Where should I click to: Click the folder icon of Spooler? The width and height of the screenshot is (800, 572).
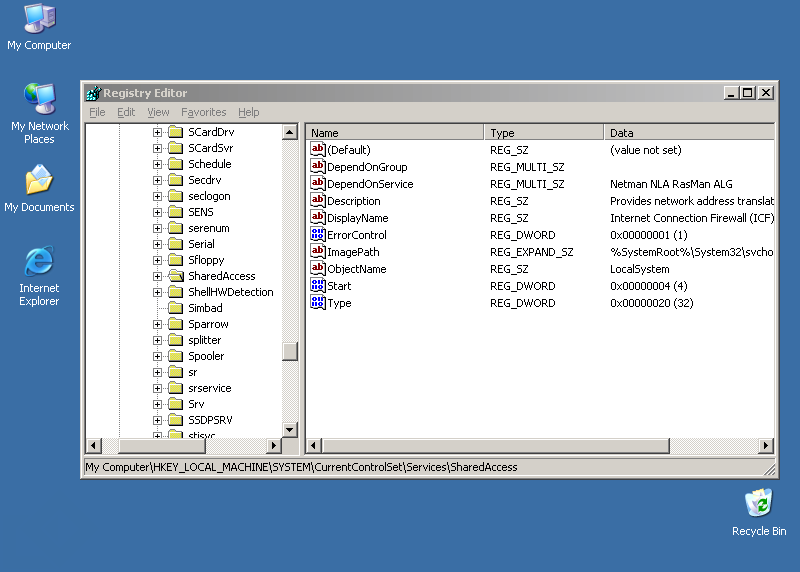(x=176, y=356)
